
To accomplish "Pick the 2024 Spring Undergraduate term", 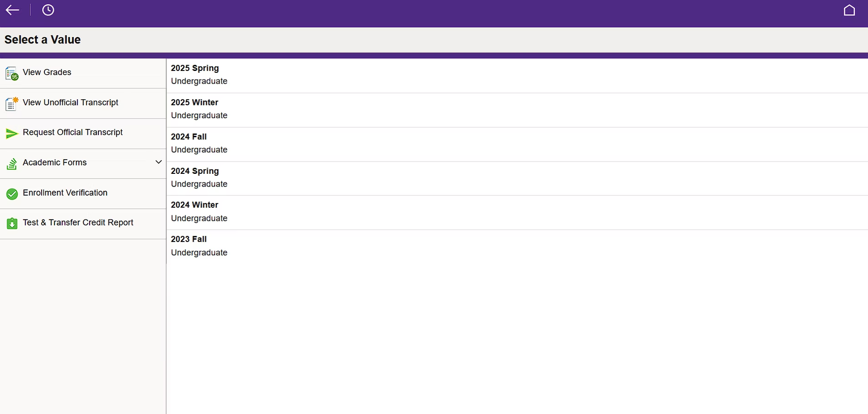I will pos(195,177).
